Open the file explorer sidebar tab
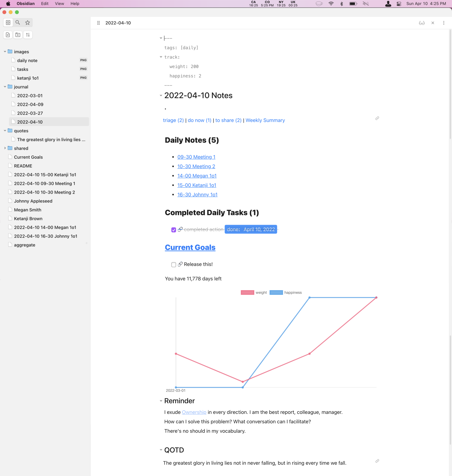This screenshot has width=452, height=476. pos(8,23)
